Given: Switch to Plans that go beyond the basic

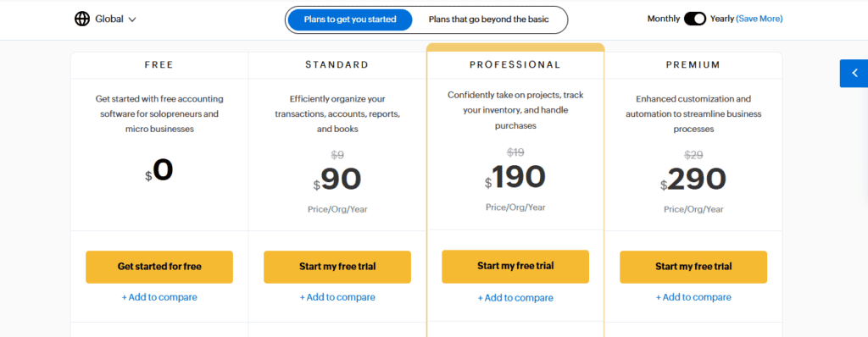Looking at the screenshot, I should pyautogui.click(x=489, y=19).
